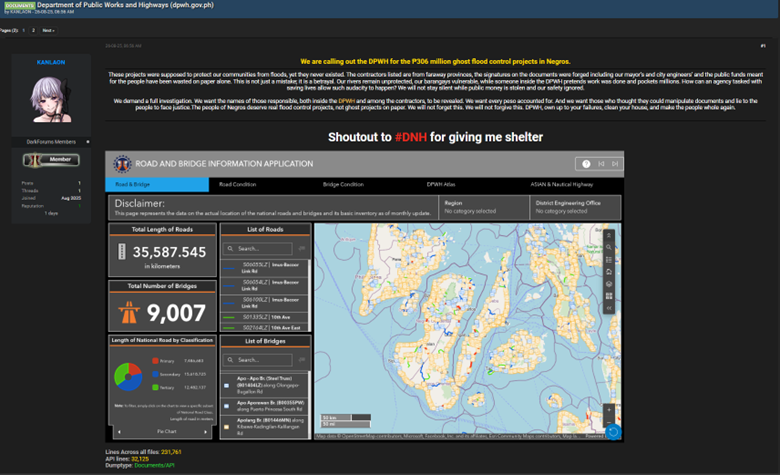Click the road icon beside 35,587.545
780x475 pixels.
tap(121, 251)
